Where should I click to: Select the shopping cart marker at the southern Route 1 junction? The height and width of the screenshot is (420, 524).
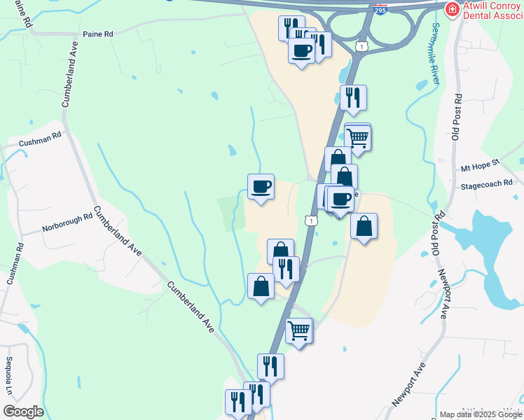pyautogui.click(x=299, y=332)
